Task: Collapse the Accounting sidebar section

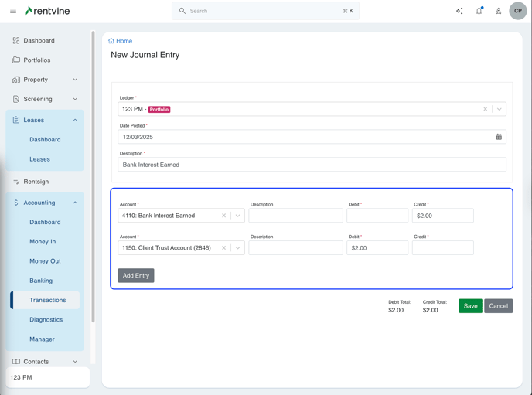Action: click(x=75, y=203)
